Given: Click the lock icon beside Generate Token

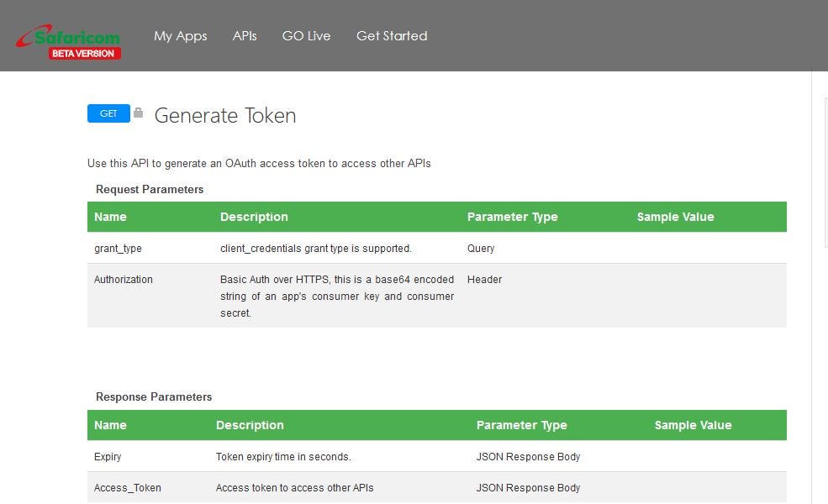Looking at the screenshot, I should (137, 112).
